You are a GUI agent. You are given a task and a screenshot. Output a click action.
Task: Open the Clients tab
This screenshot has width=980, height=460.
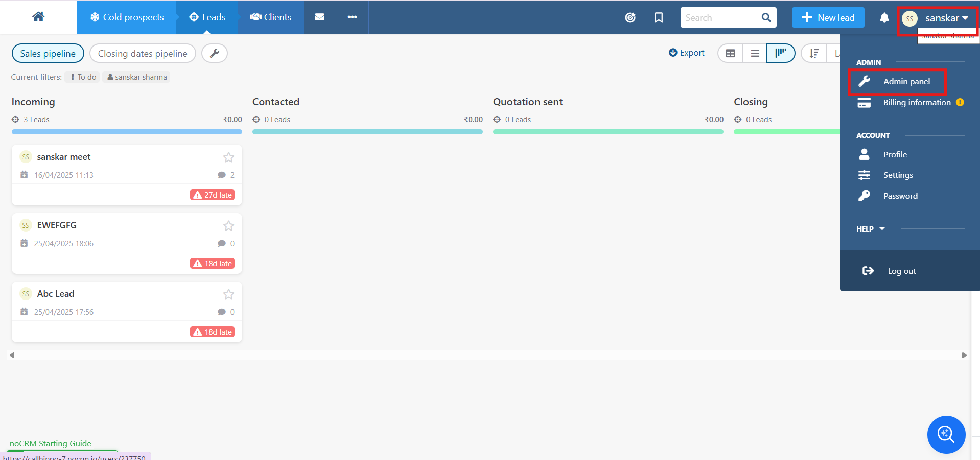(270, 17)
